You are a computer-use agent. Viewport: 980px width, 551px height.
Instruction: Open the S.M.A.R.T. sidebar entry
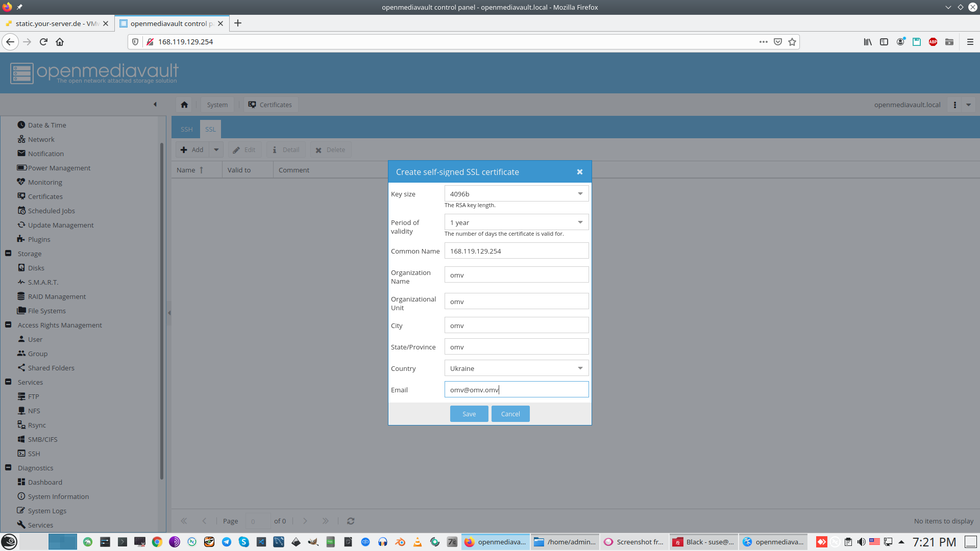coord(43,282)
